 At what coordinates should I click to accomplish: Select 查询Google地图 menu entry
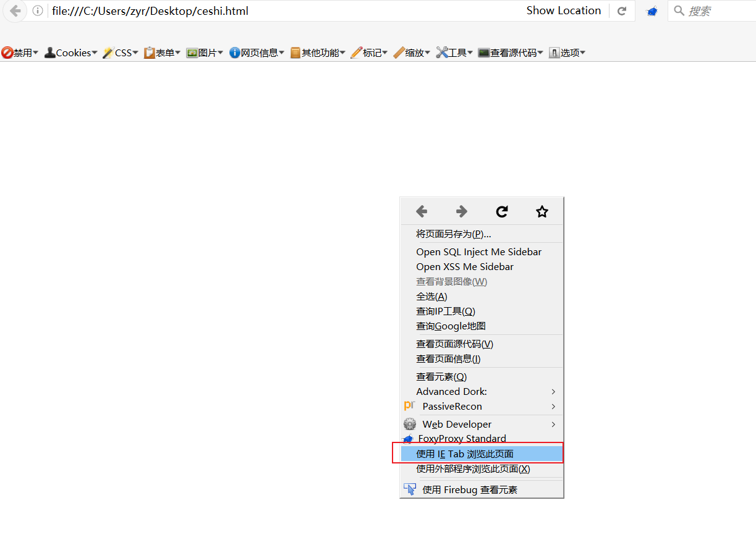coord(482,326)
